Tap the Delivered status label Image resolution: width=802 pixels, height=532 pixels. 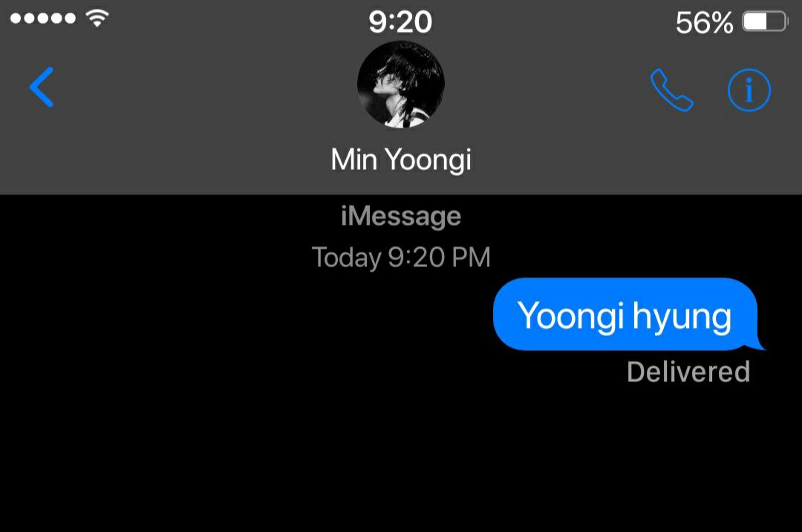(688, 372)
